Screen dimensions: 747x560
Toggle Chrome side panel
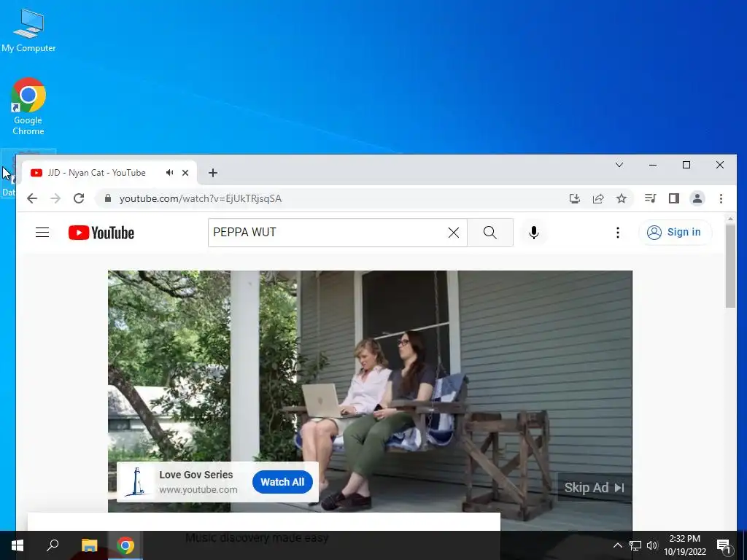coord(673,198)
